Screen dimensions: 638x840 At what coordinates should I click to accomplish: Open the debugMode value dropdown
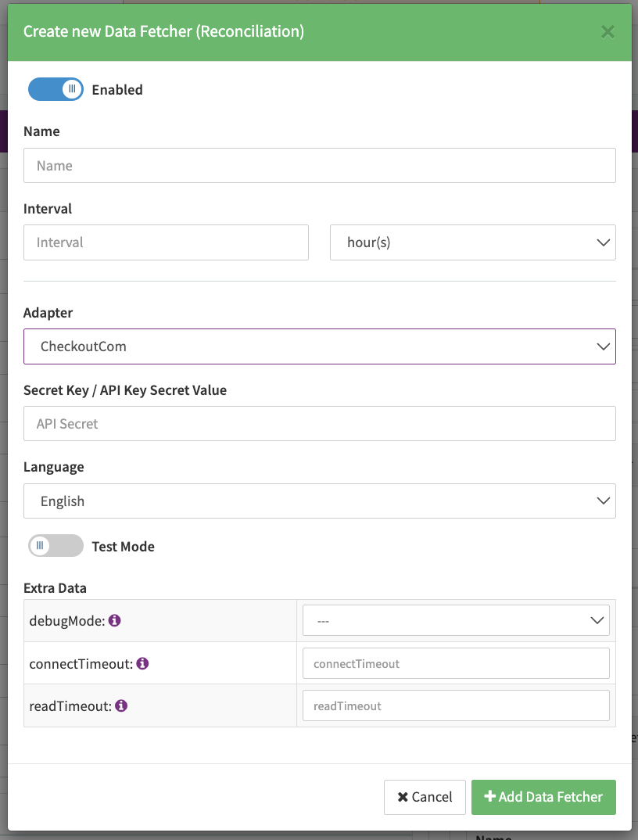tap(455, 620)
